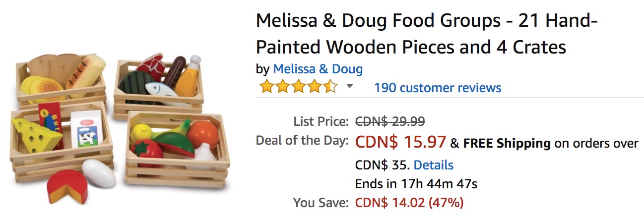Click the crossed-out CDN$ 29.99 list price

point(390,121)
